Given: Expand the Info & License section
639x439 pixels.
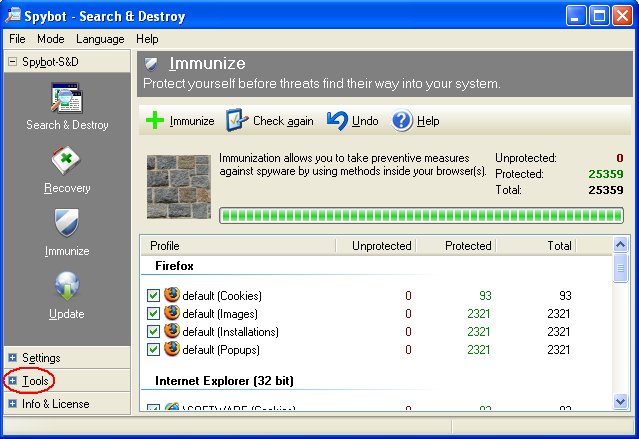Looking at the screenshot, I should [x=55, y=404].
